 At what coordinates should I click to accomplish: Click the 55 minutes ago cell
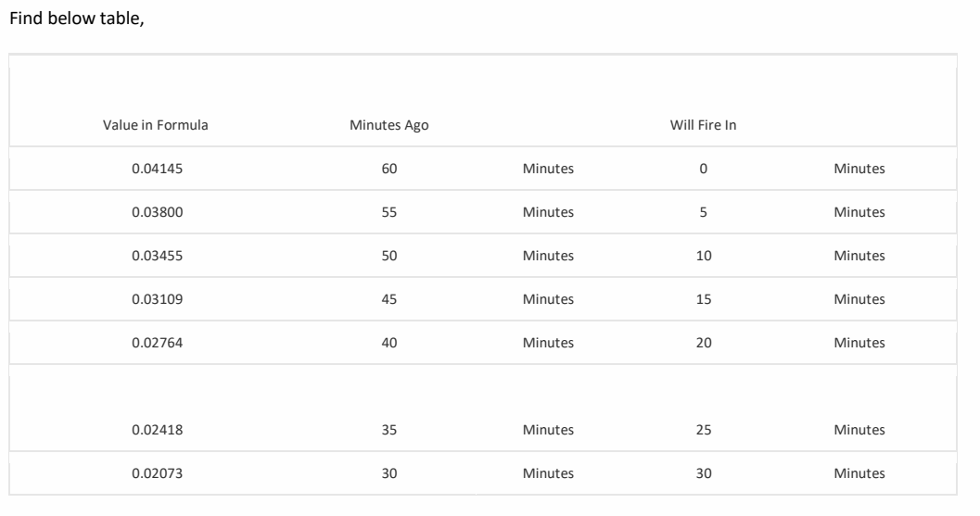(388, 212)
